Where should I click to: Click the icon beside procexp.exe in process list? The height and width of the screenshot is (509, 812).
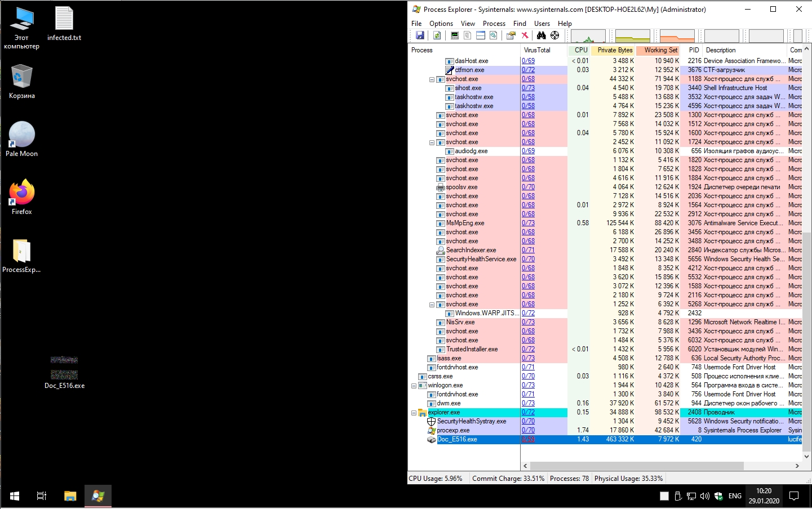coord(432,430)
